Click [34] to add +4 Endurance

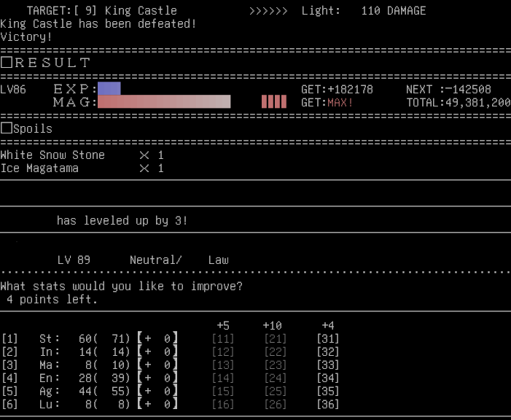coord(328,378)
